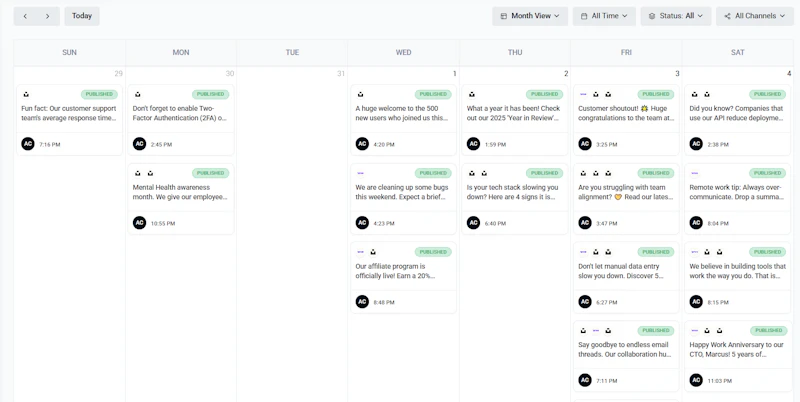Click day number 30
This screenshot has height=402, width=800.
(x=230, y=73)
